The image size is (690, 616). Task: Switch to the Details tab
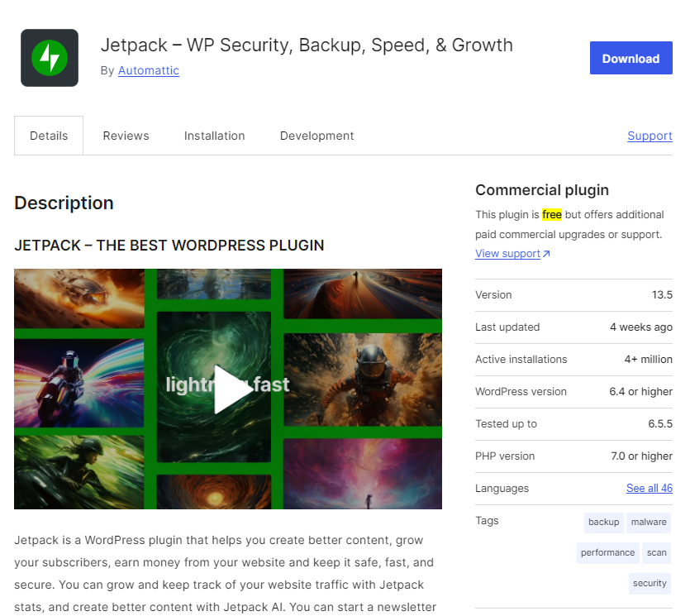point(49,136)
